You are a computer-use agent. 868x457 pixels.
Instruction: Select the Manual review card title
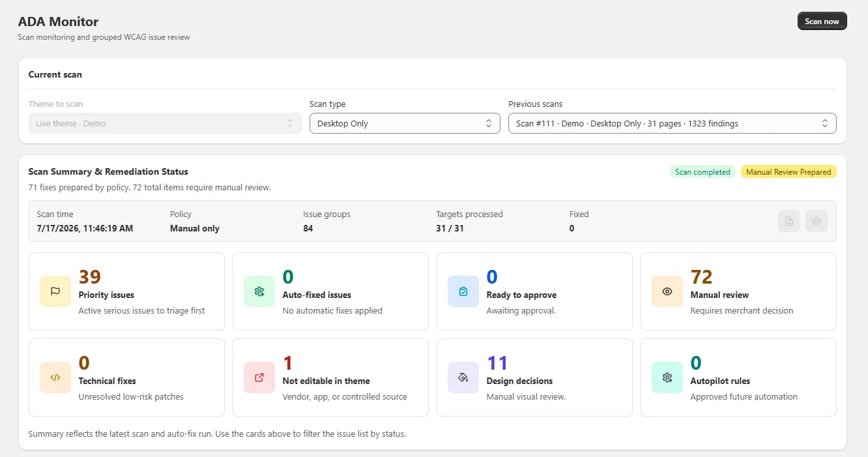pos(719,295)
